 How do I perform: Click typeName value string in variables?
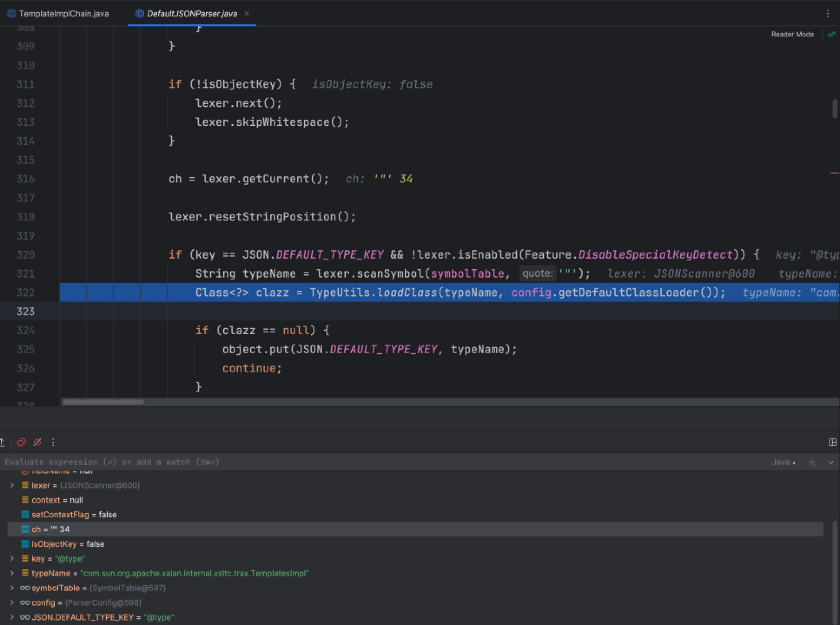tap(195, 573)
